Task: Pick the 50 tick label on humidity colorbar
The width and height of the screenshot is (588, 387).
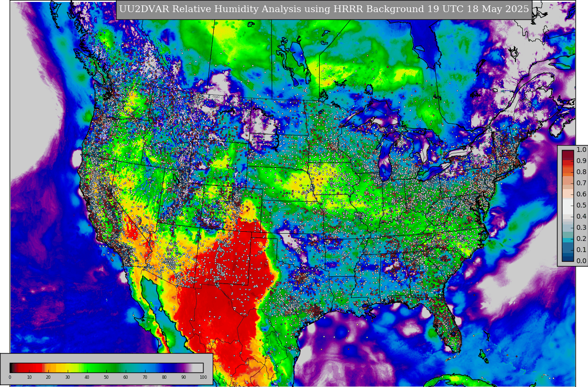Action: click(106, 377)
